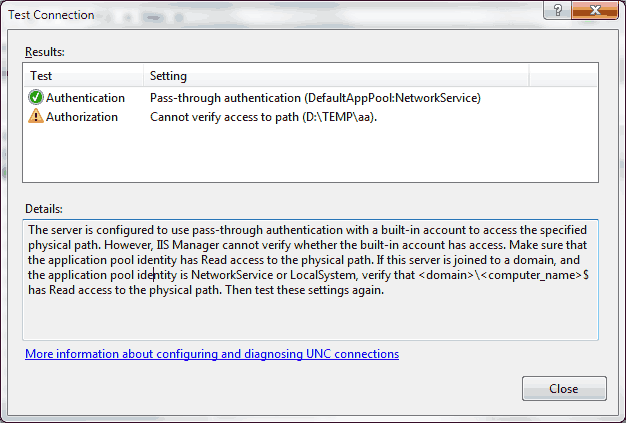Click inside the Details text box
The image size is (626, 423).
(x=310, y=315)
